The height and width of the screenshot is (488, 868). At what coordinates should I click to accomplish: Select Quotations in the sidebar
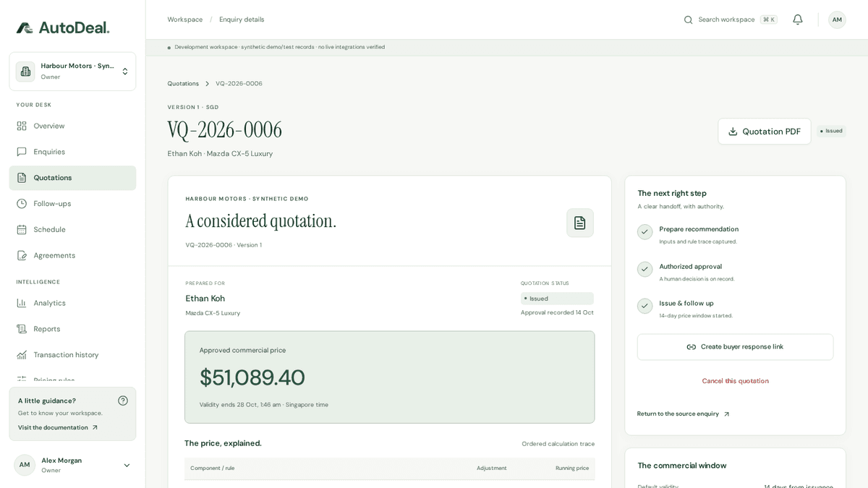tap(72, 178)
